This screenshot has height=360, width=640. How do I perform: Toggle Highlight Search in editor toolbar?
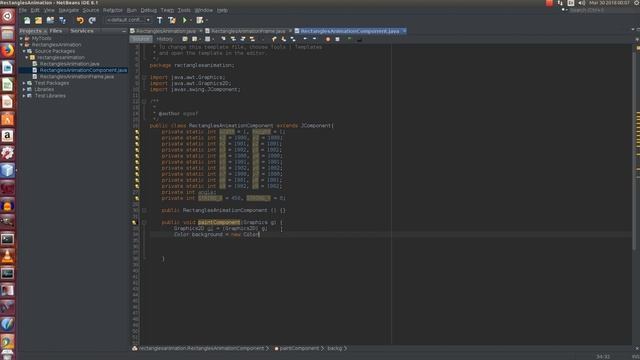[252, 39]
